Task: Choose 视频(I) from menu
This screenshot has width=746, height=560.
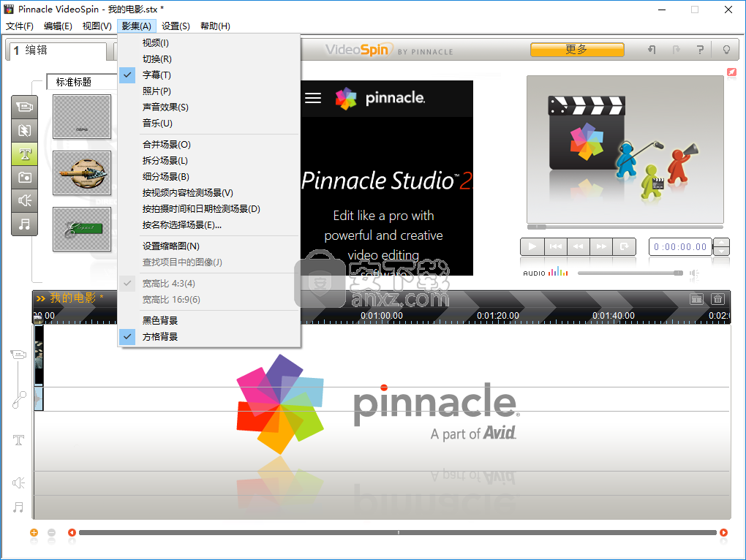Action: (209, 43)
